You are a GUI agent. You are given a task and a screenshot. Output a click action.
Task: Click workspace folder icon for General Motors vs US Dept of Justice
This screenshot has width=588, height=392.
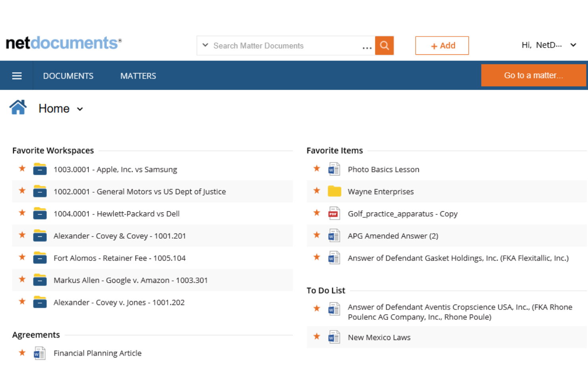[40, 191]
